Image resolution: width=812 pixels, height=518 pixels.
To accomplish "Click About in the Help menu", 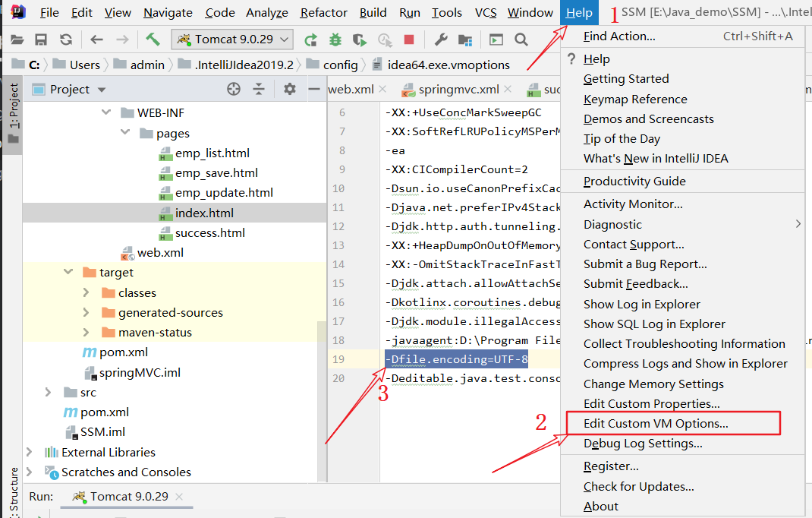I will [682, 507].
